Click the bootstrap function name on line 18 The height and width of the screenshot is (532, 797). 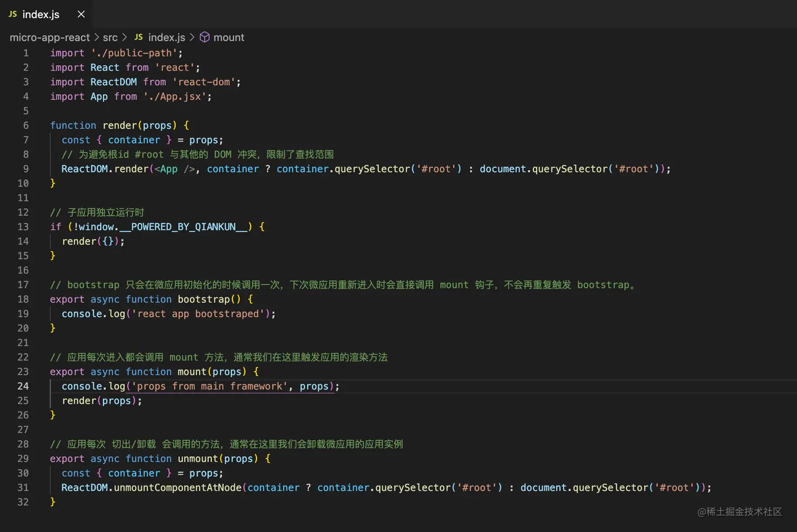203,299
